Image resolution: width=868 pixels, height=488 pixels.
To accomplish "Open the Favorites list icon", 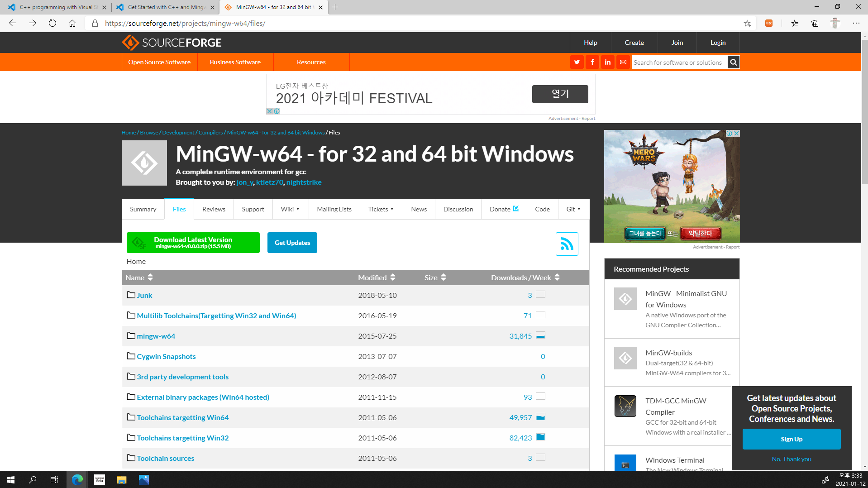I will click(795, 23).
